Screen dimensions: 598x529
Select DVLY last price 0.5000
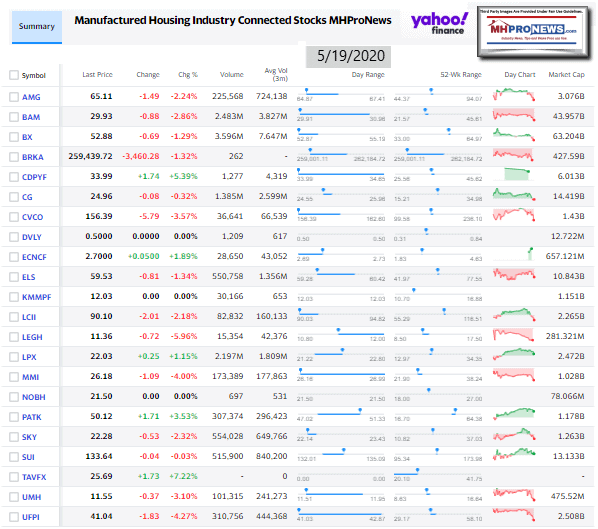click(x=99, y=236)
